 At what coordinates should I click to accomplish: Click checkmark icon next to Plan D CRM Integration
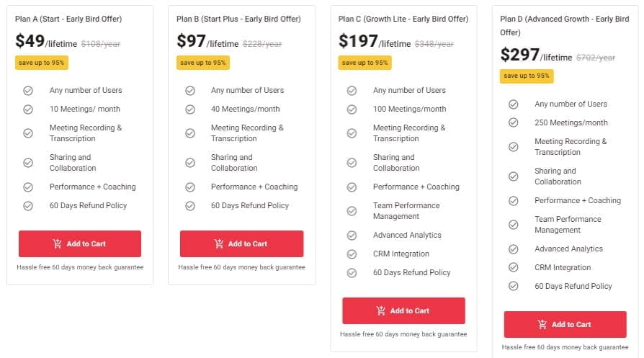coord(514,268)
